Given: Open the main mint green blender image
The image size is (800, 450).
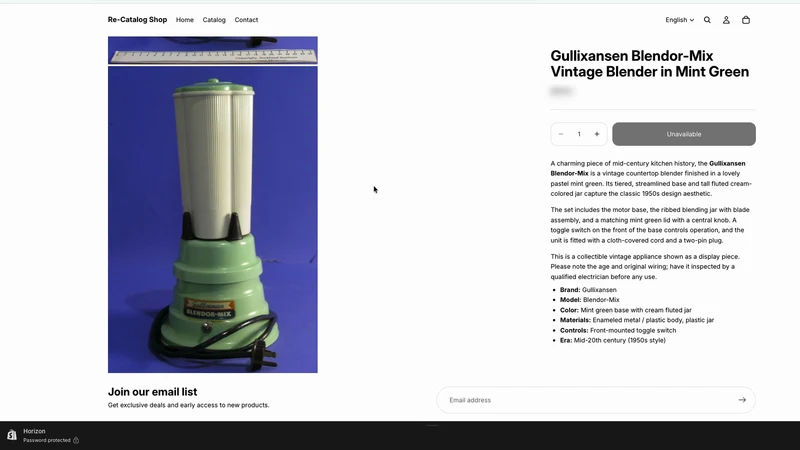Looking at the screenshot, I should (x=213, y=219).
